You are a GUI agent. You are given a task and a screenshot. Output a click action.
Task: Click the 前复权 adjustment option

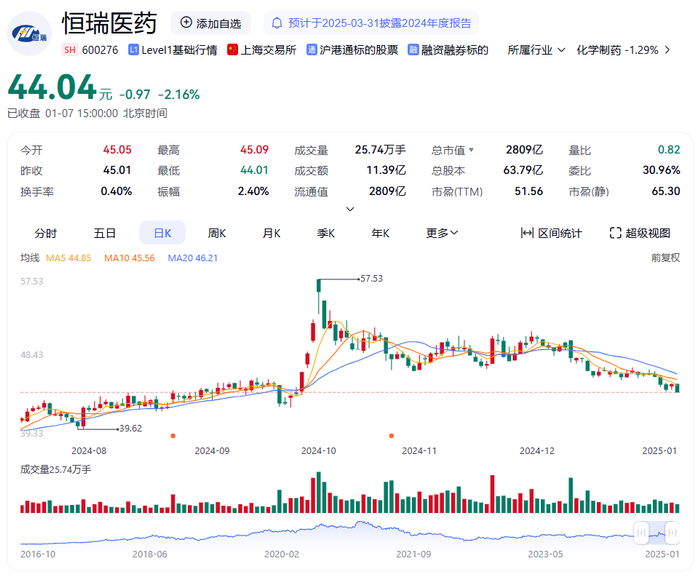coord(666,258)
